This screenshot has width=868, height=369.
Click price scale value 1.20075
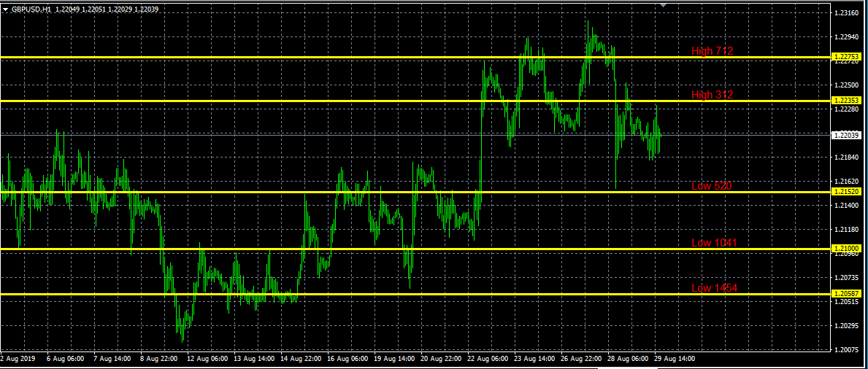(x=846, y=350)
